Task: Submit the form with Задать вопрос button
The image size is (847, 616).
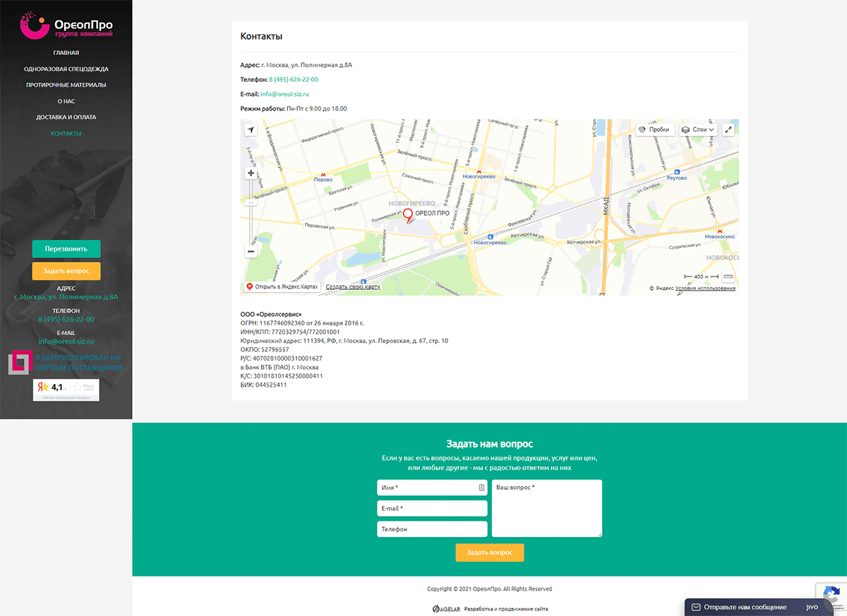Action: point(490,552)
